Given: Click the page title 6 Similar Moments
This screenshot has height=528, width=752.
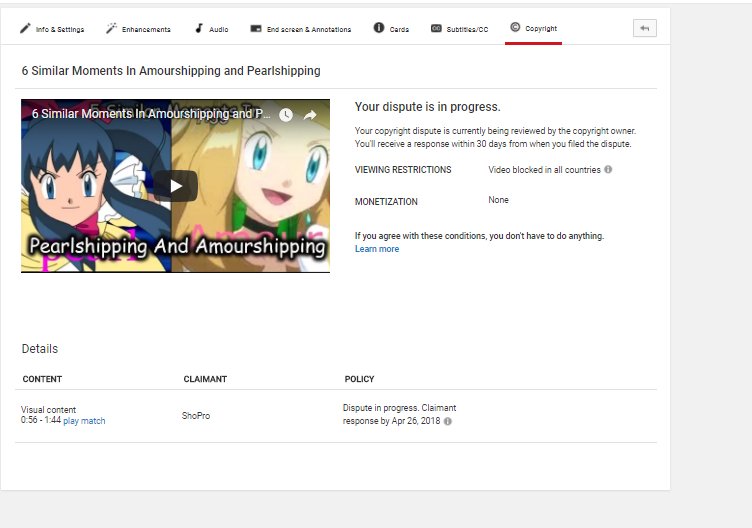Looking at the screenshot, I should 171,70.
